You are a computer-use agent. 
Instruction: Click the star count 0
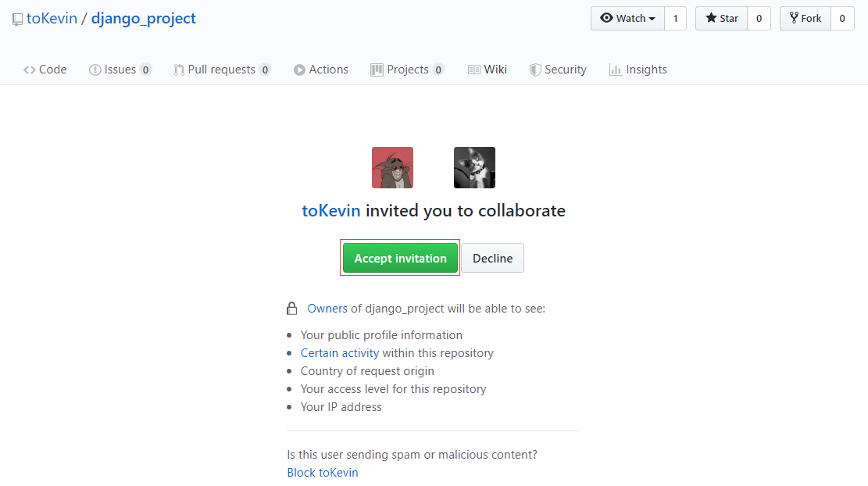(x=759, y=18)
